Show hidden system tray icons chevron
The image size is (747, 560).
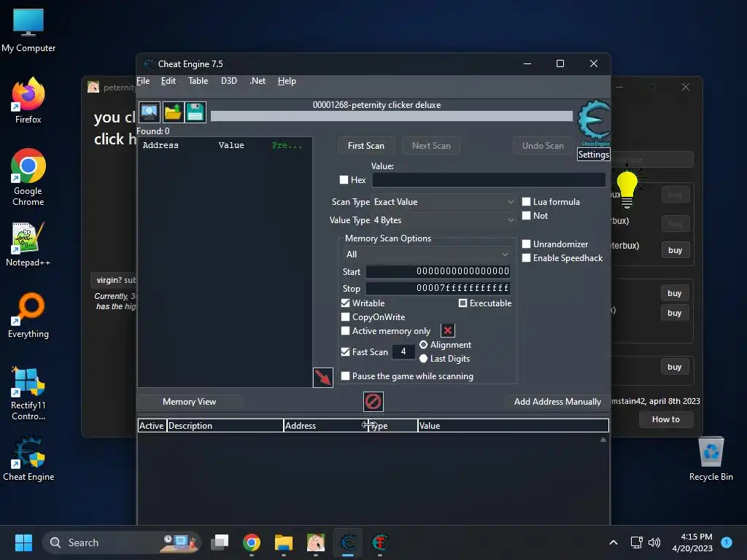tap(614, 542)
